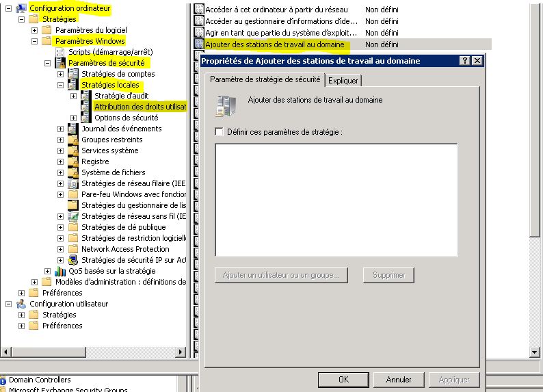Enable Définir ces paramètres de stratégie checkbox
The height and width of the screenshot is (392, 543).
click(219, 131)
